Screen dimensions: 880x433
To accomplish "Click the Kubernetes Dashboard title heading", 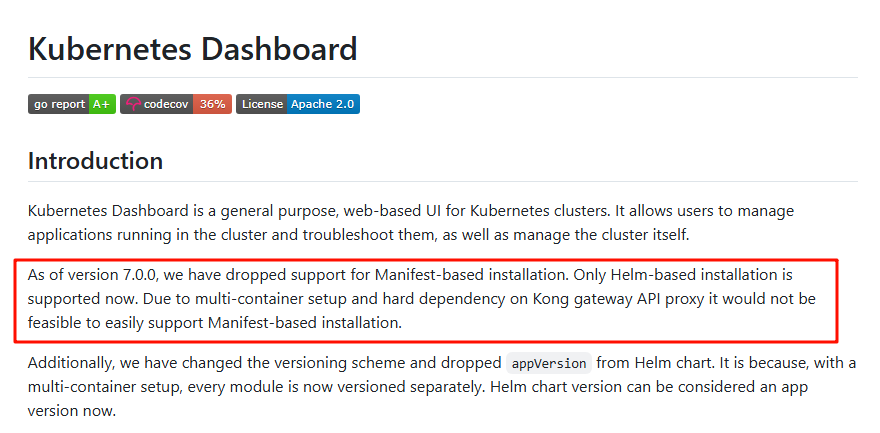I will [192, 49].
